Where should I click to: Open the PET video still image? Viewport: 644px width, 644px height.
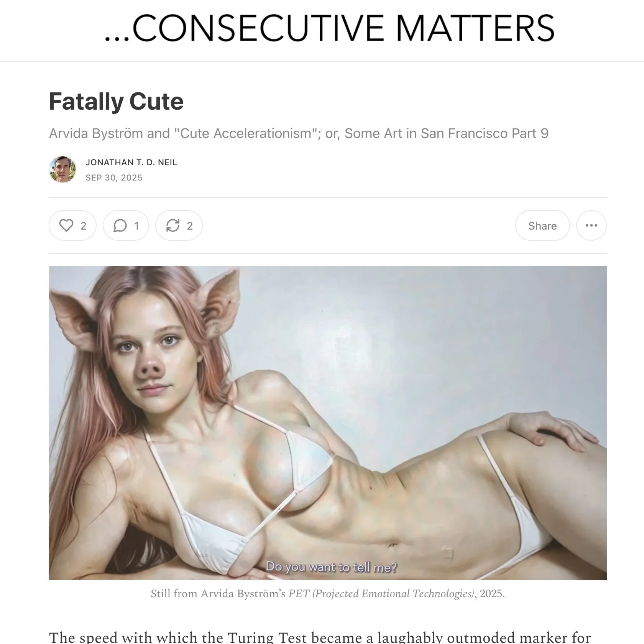[327, 423]
